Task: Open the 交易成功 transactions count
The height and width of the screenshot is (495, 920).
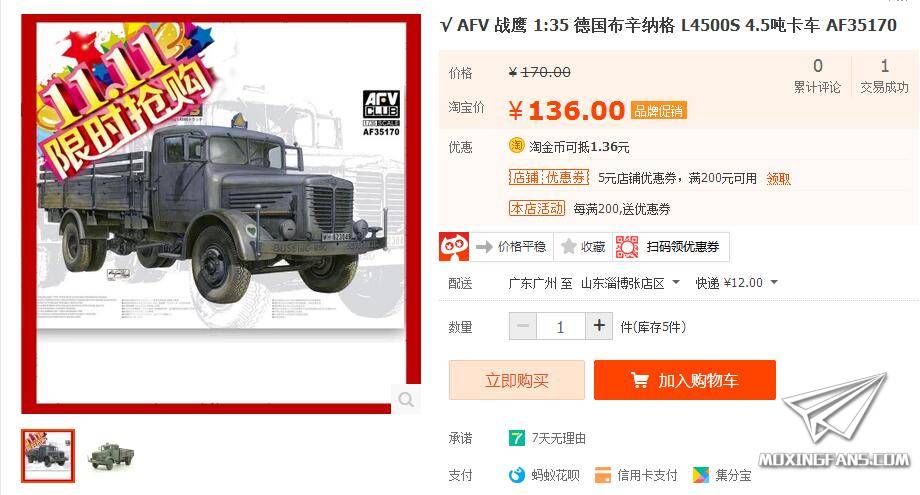Action: [x=884, y=76]
